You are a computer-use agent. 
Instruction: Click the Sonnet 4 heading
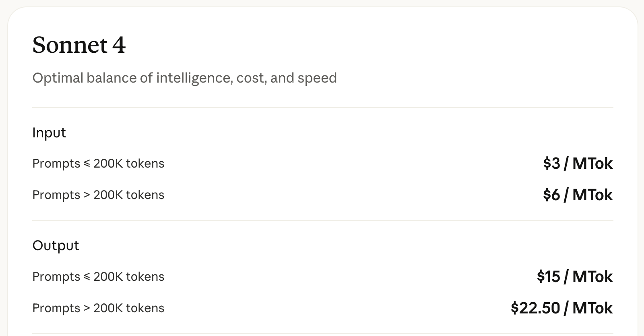point(79,45)
